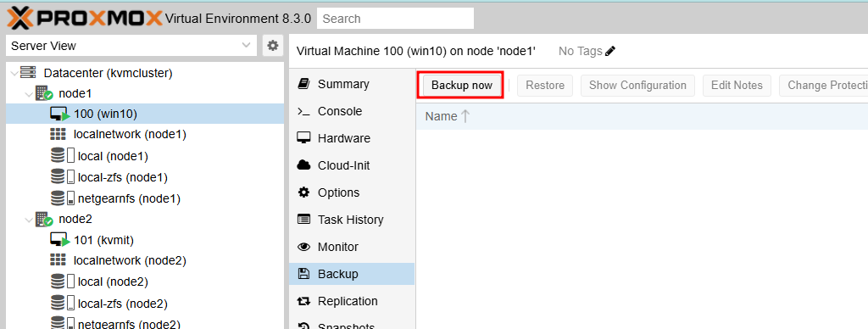Click the 101 (kvmit) VM monitor icon
Screen dimensions: 868x329
(60, 240)
